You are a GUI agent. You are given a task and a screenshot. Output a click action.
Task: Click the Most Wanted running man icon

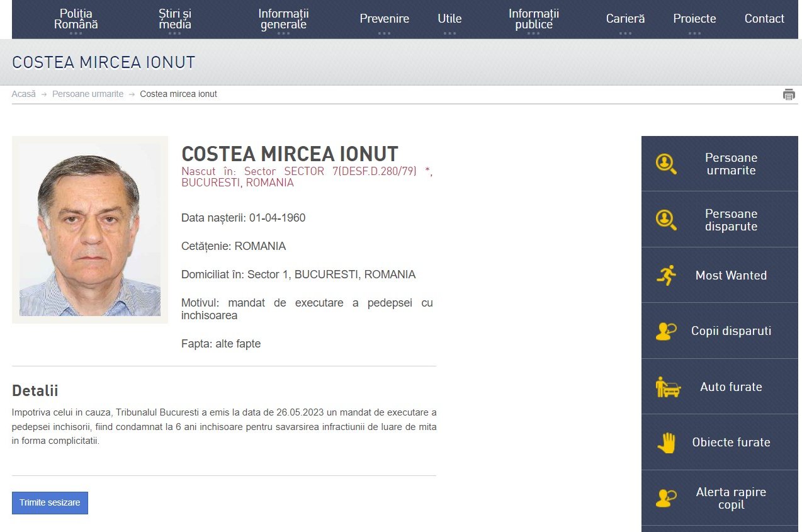point(666,275)
